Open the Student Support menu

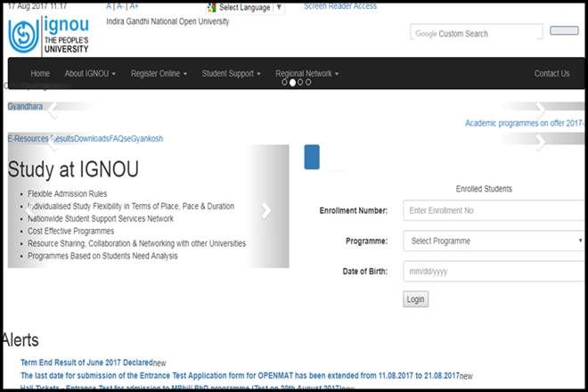231,73
